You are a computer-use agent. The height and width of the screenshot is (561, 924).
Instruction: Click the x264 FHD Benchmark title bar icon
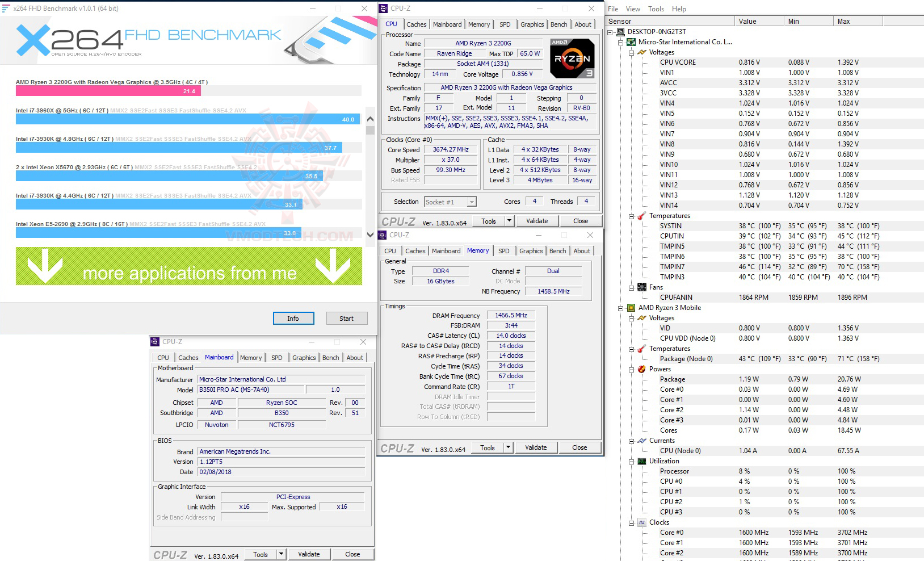(6, 9)
